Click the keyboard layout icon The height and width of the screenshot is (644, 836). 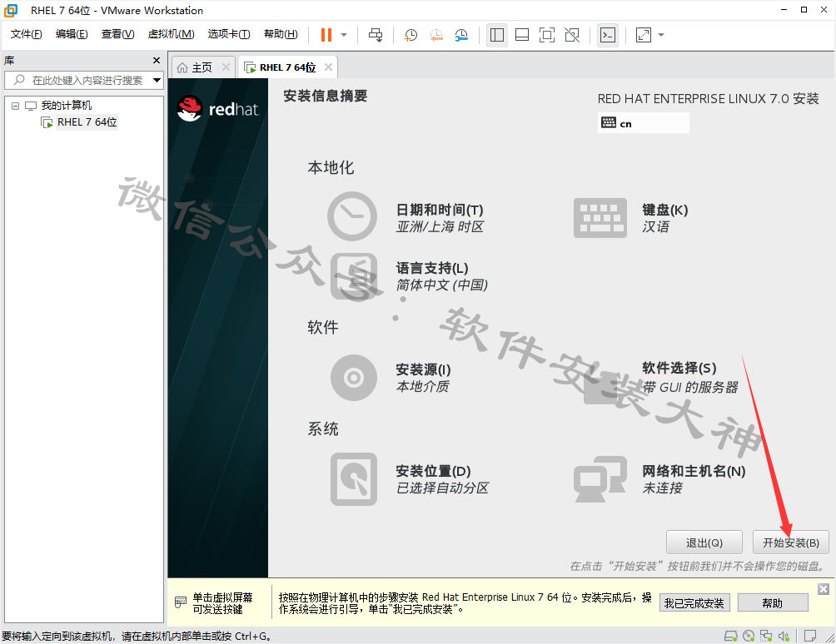pyautogui.click(x=600, y=218)
